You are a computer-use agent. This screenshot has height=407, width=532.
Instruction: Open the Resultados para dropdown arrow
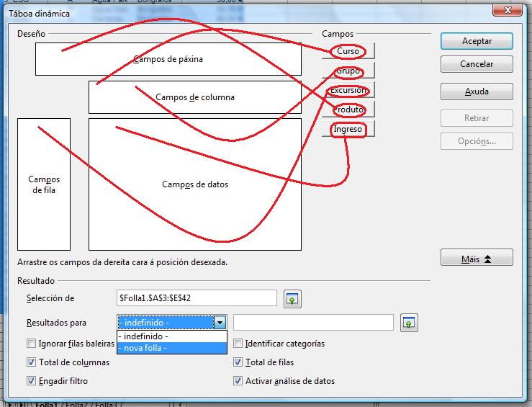point(220,323)
